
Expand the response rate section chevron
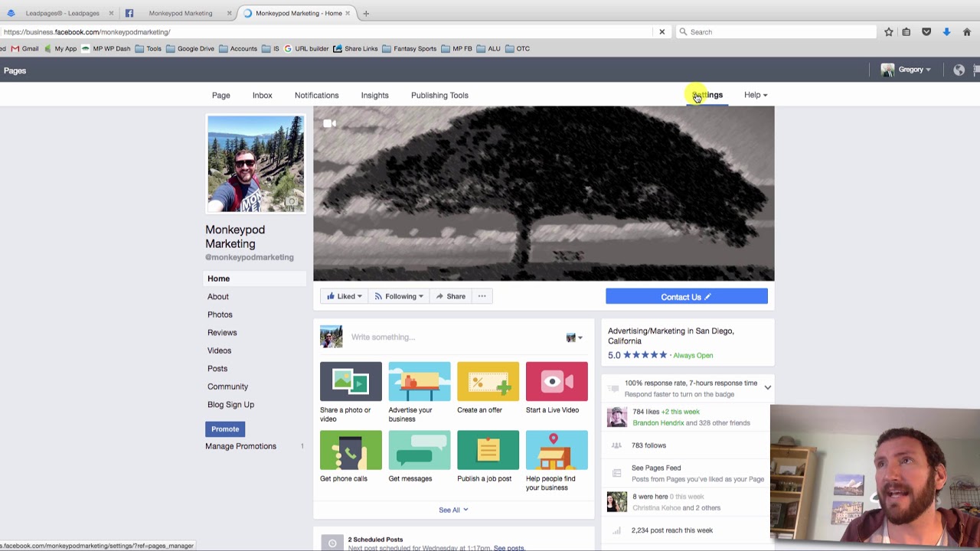click(767, 388)
